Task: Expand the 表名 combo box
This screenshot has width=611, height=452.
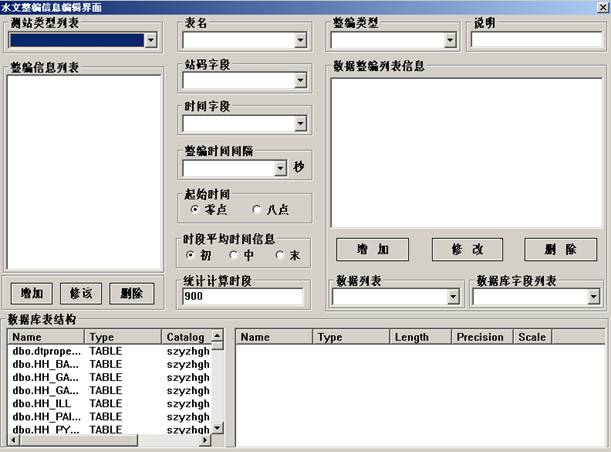Action: click(x=300, y=41)
